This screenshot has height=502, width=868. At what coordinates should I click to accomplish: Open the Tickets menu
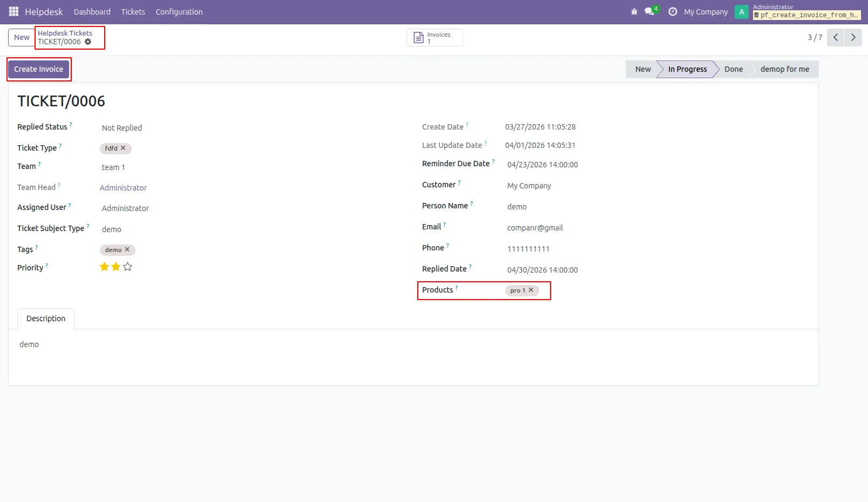coord(133,12)
